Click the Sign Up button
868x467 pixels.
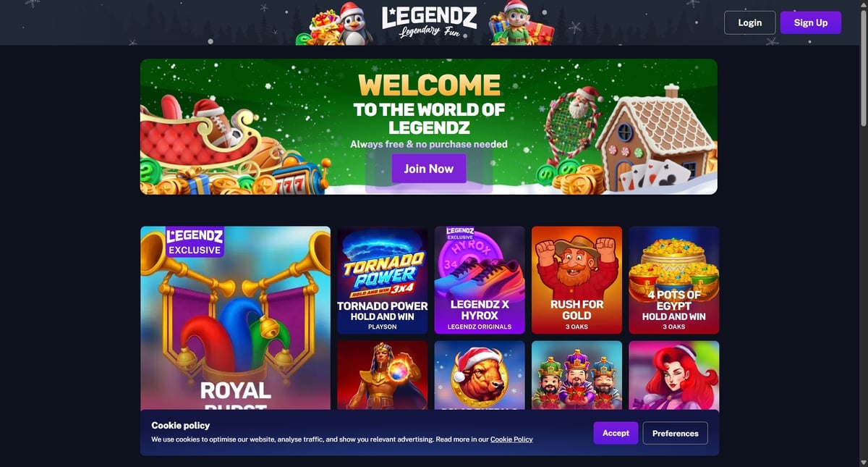click(x=811, y=22)
